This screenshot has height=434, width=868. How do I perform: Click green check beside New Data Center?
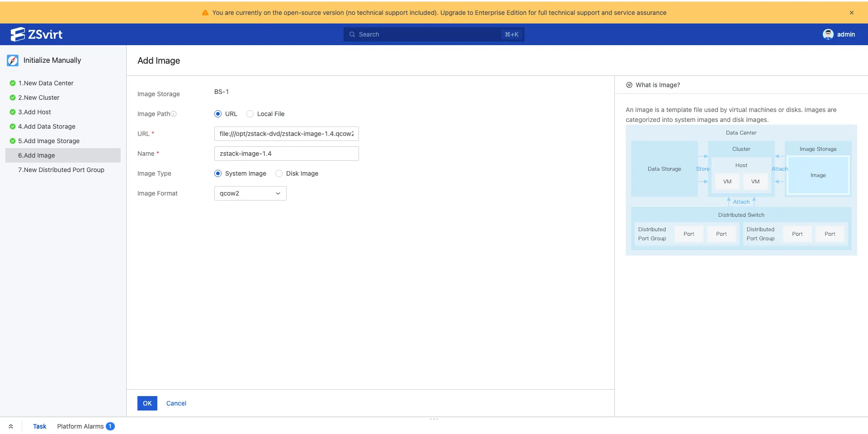[x=13, y=83]
